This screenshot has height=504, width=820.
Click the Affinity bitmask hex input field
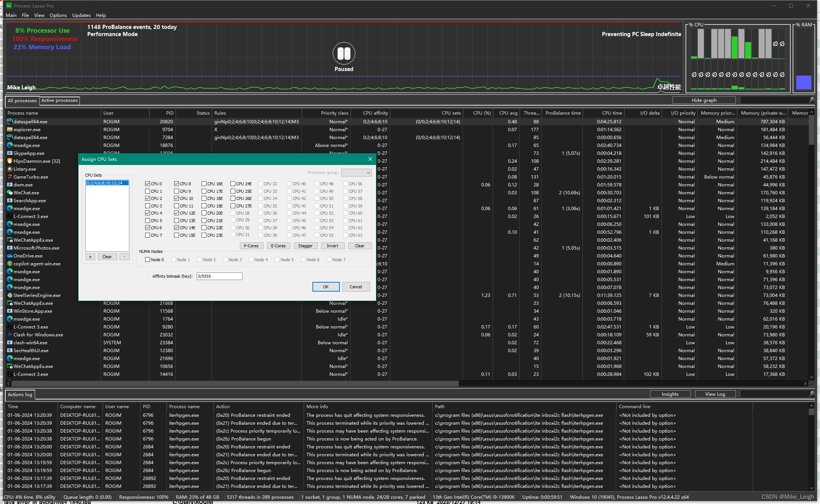(219, 276)
